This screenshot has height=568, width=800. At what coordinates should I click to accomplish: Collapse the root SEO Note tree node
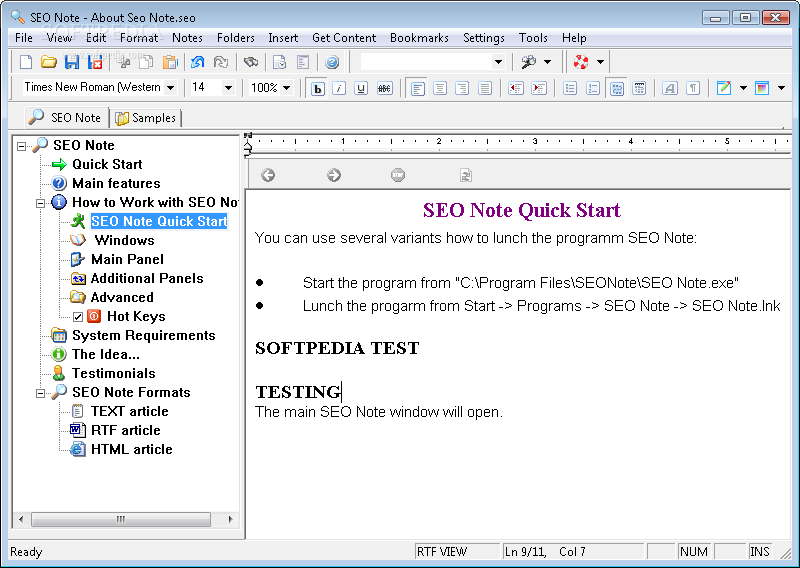click(x=21, y=146)
